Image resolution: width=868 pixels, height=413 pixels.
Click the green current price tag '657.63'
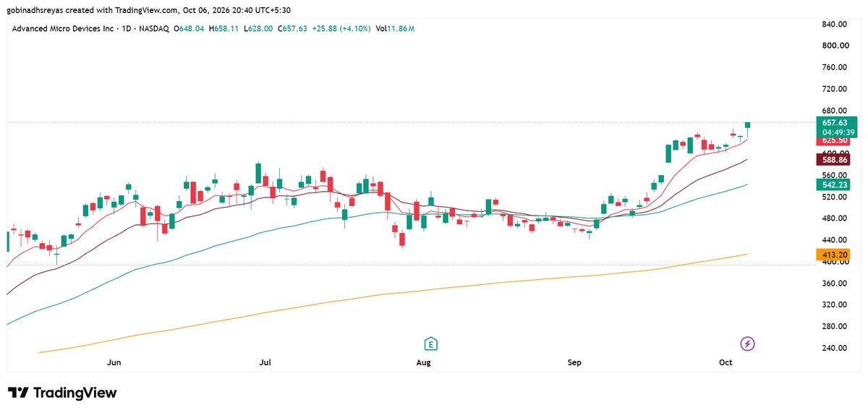(x=837, y=122)
